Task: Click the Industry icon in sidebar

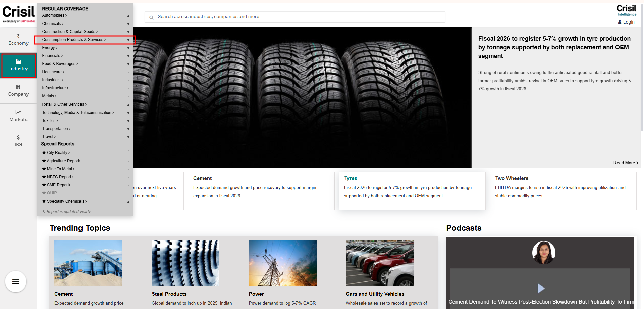Action: [x=18, y=62]
